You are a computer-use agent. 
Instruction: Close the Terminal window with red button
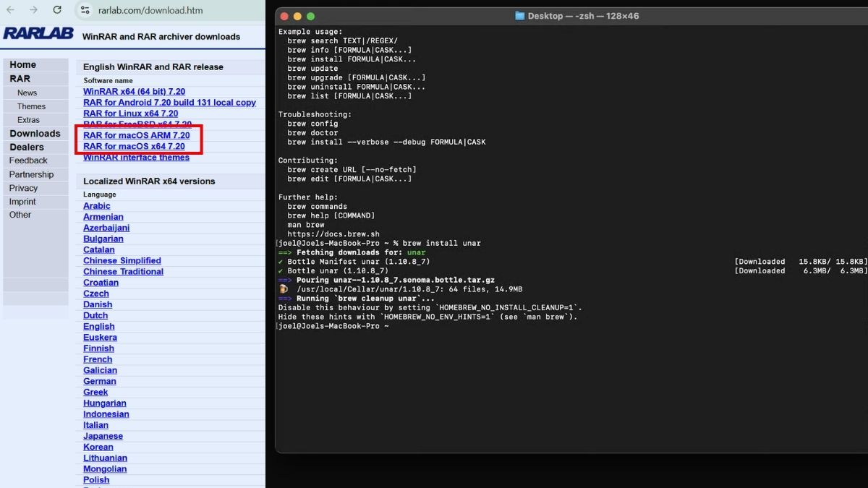[284, 16]
